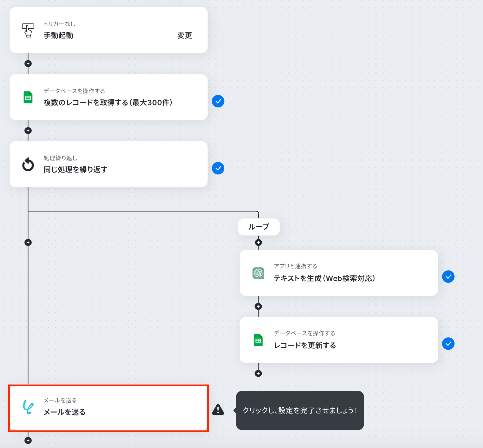The height and width of the screenshot is (448, 483).
Task: Click blue checkmark next to 複数のレコードを取得する
Action: (218, 101)
